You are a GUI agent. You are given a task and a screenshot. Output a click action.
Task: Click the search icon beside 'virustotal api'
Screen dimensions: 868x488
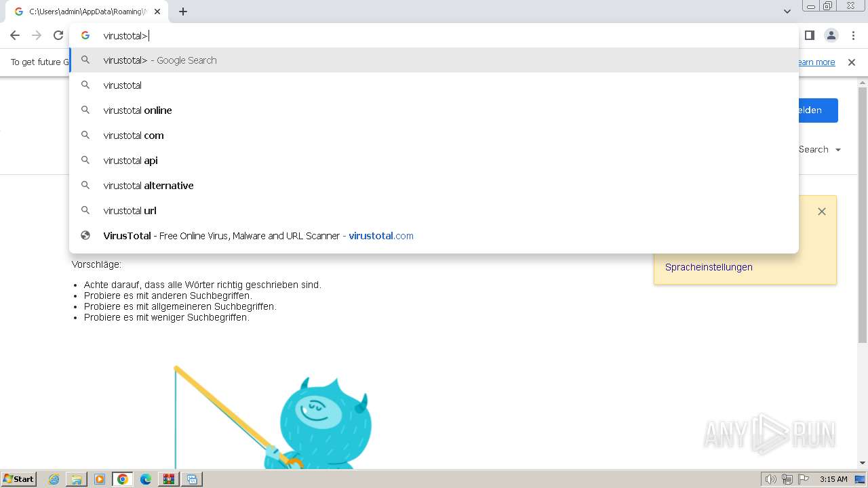pyautogui.click(x=85, y=161)
